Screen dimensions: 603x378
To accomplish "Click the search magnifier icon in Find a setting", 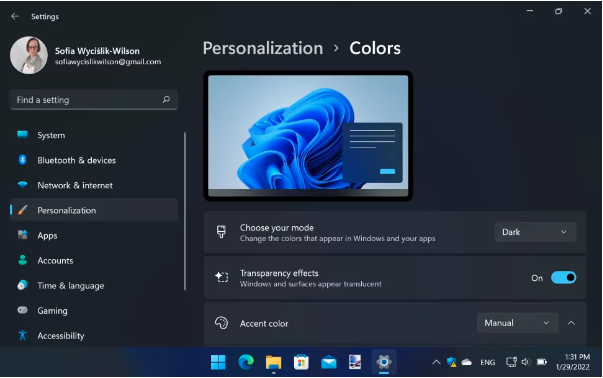I will pos(166,100).
